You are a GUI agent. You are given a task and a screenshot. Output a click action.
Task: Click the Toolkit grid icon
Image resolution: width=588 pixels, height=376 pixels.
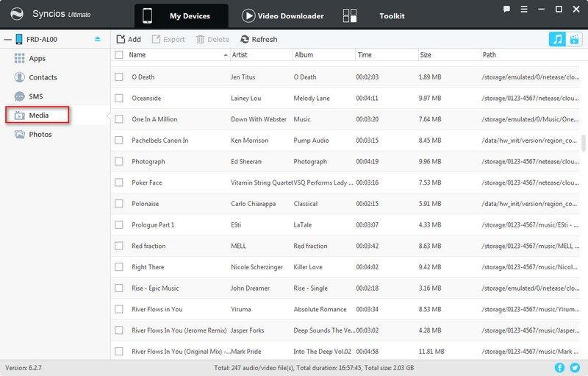[350, 15]
